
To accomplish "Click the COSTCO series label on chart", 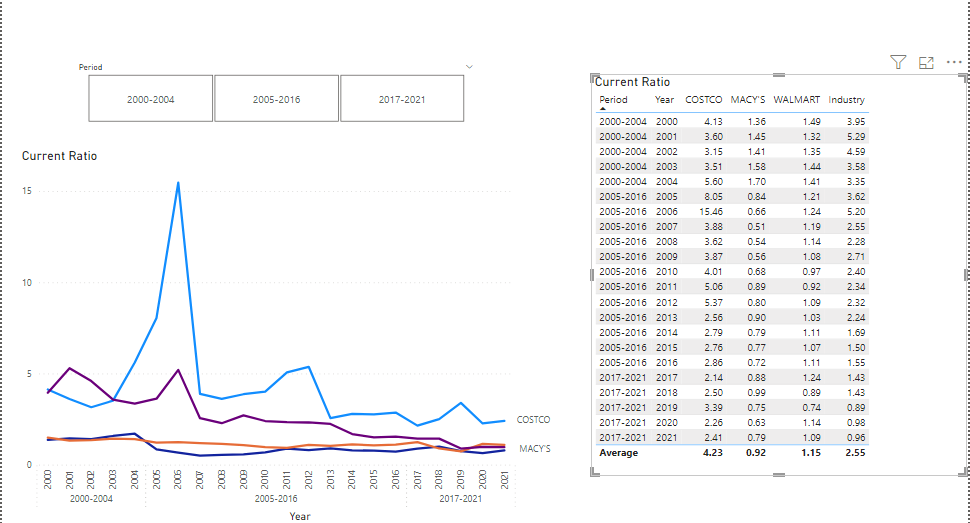I will click(533, 420).
